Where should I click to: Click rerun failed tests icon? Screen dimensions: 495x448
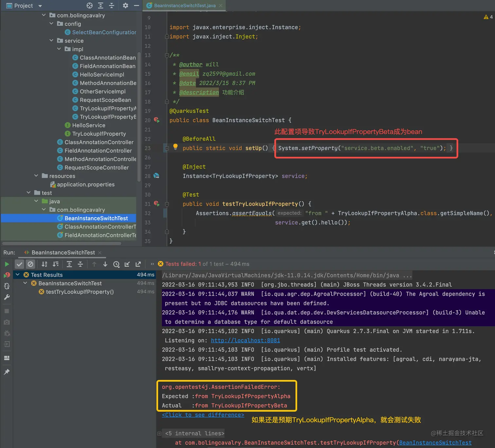7,275
